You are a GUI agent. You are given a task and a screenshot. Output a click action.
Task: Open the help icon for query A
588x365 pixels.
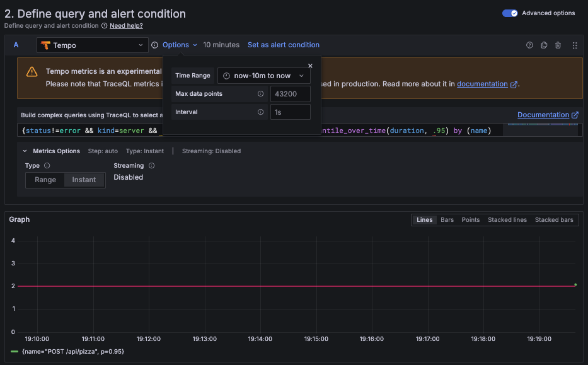click(x=528, y=45)
